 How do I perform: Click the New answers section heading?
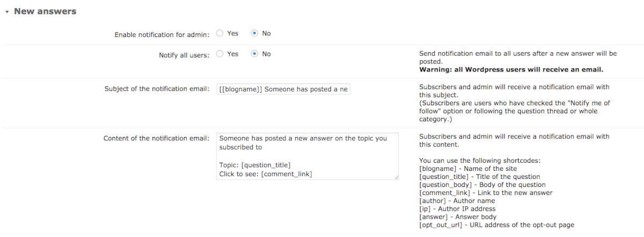45,11
